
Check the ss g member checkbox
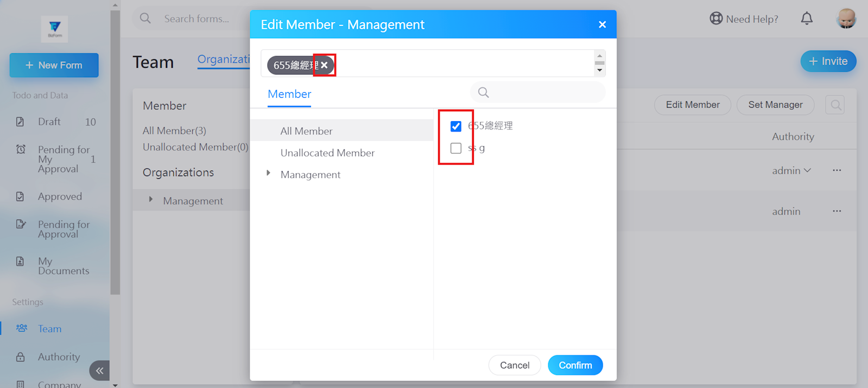(456, 148)
